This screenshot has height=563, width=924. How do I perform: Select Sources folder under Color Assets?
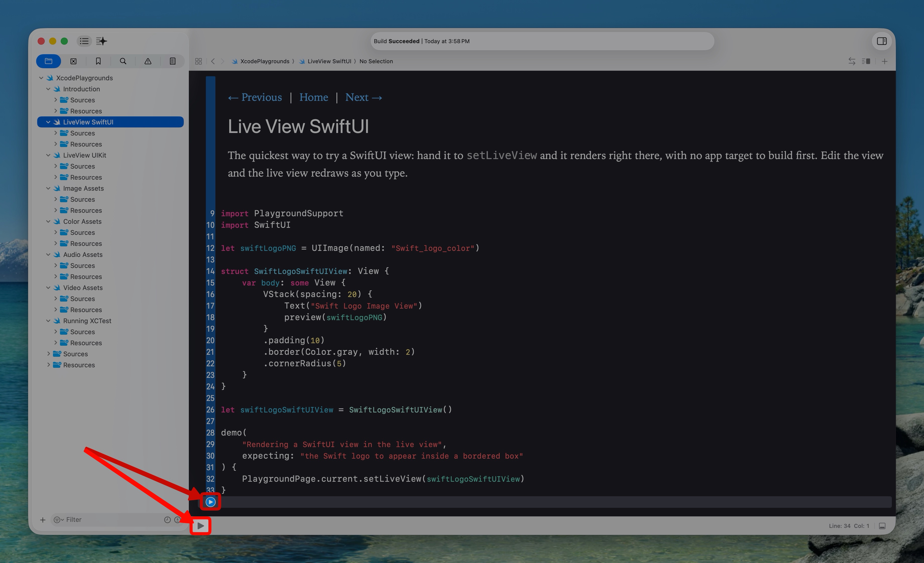coord(110,233)
